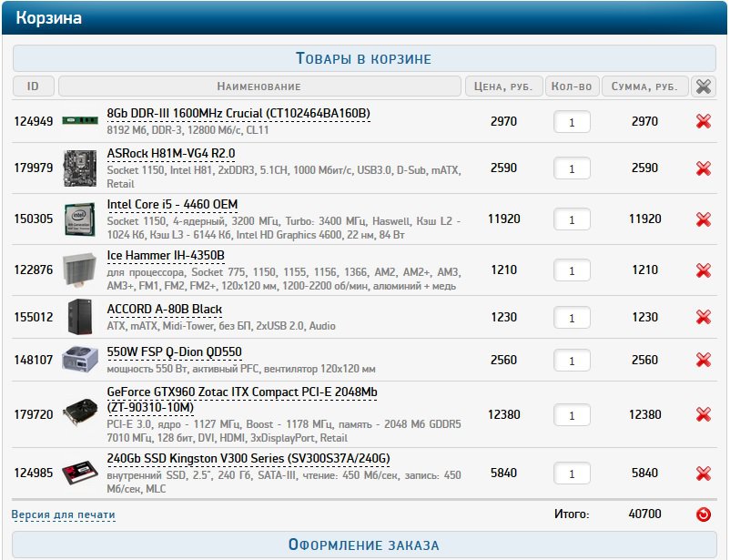Viewport: 730px width, 560px height.
Task: Open GeForce GTX960 Zotac ITX Compact link
Action: click(242, 400)
